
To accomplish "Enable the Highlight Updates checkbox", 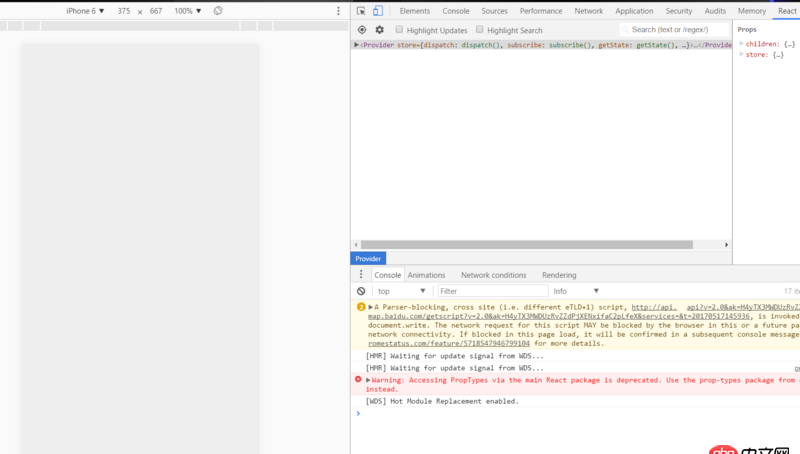I will coord(398,30).
